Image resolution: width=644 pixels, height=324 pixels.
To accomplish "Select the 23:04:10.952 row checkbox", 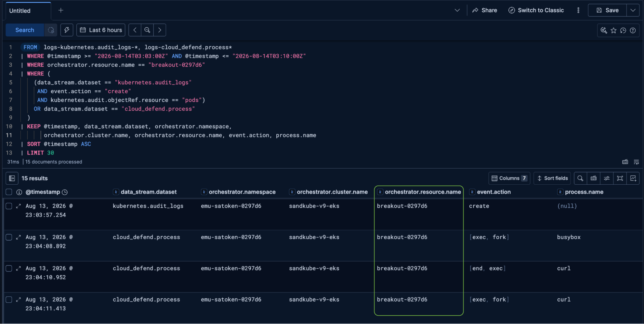I will tap(9, 268).
